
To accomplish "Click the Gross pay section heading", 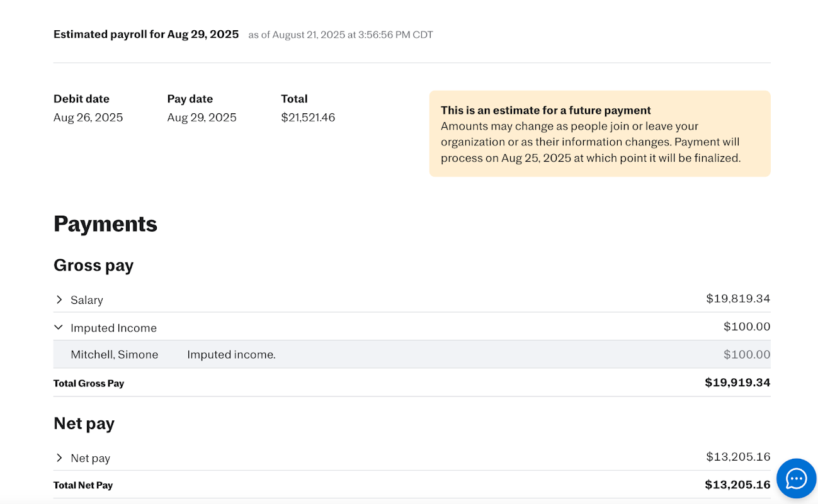I will point(93,266).
